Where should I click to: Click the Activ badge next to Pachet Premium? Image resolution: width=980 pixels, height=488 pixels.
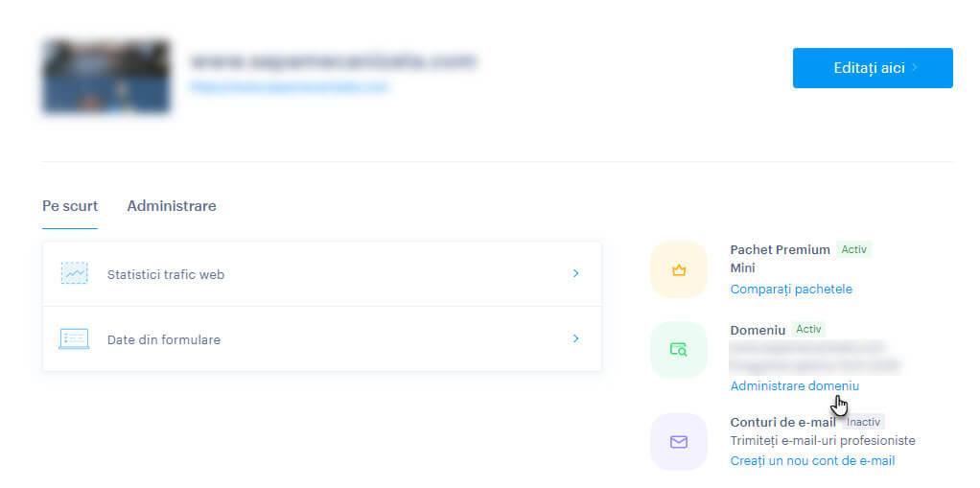coord(853,249)
